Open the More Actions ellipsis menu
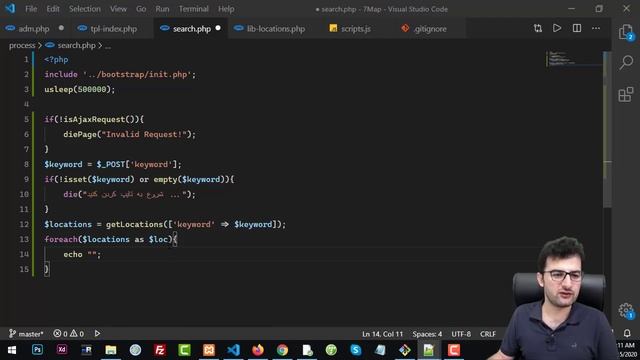Image resolution: width=640 pixels, height=360 pixels. click(x=596, y=28)
